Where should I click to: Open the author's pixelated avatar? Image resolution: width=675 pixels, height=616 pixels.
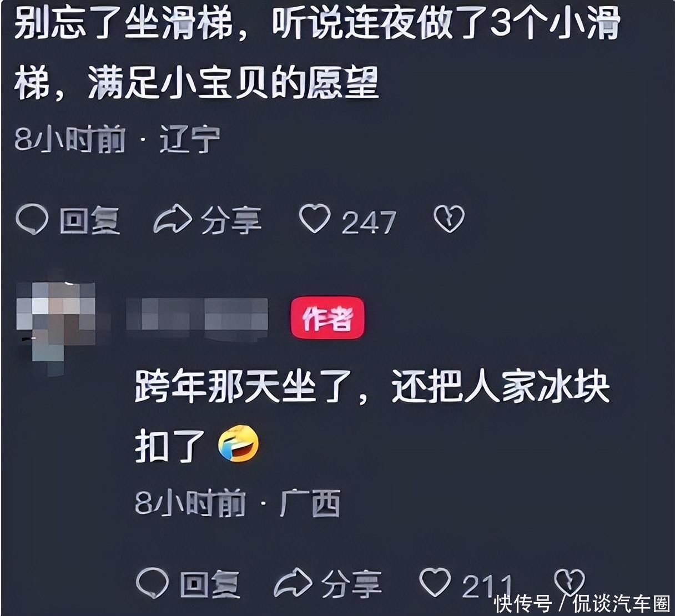(56, 324)
